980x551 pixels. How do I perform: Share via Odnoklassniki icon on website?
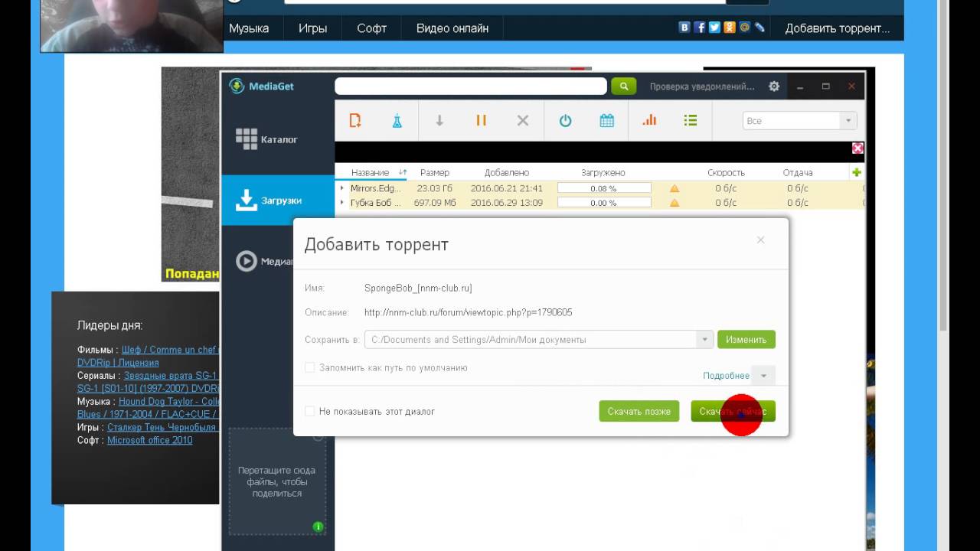point(730,28)
